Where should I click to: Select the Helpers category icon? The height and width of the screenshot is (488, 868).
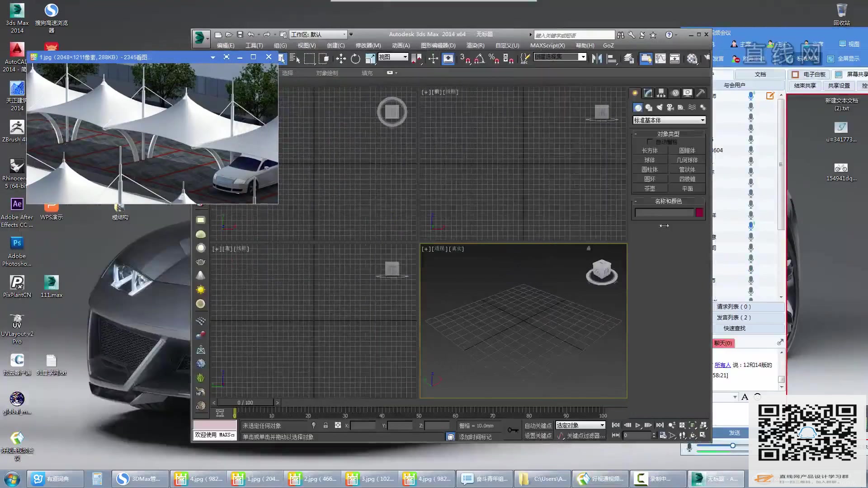[x=681, y=108]
